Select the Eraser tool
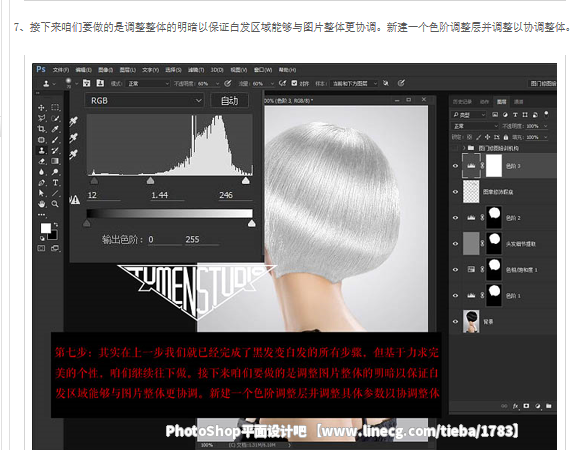 [41, 161]
